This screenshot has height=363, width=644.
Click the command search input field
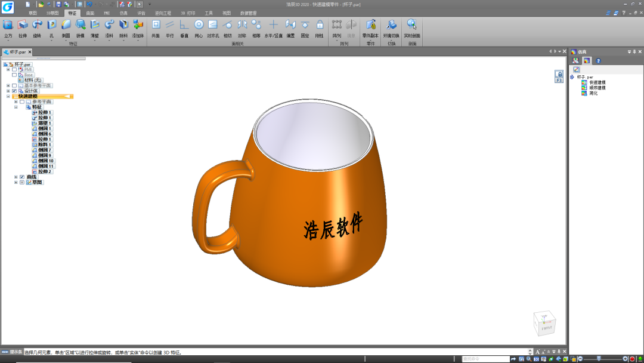tap(486, 359)
